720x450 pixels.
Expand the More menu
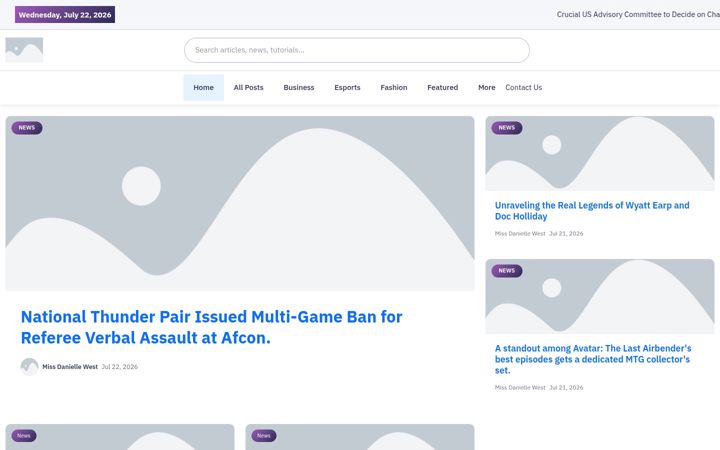[x=487, y=87]
